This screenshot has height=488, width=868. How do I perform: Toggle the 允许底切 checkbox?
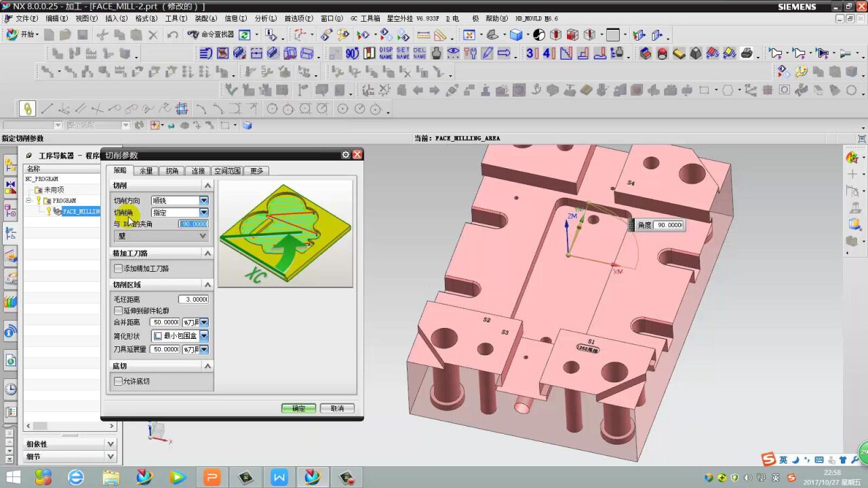click(119, 382)
